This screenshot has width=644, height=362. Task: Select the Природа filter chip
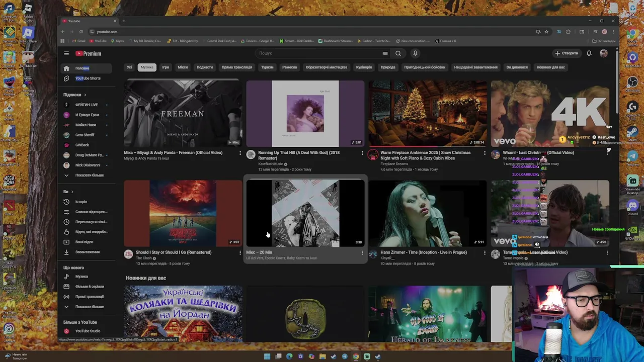point(388,67)
